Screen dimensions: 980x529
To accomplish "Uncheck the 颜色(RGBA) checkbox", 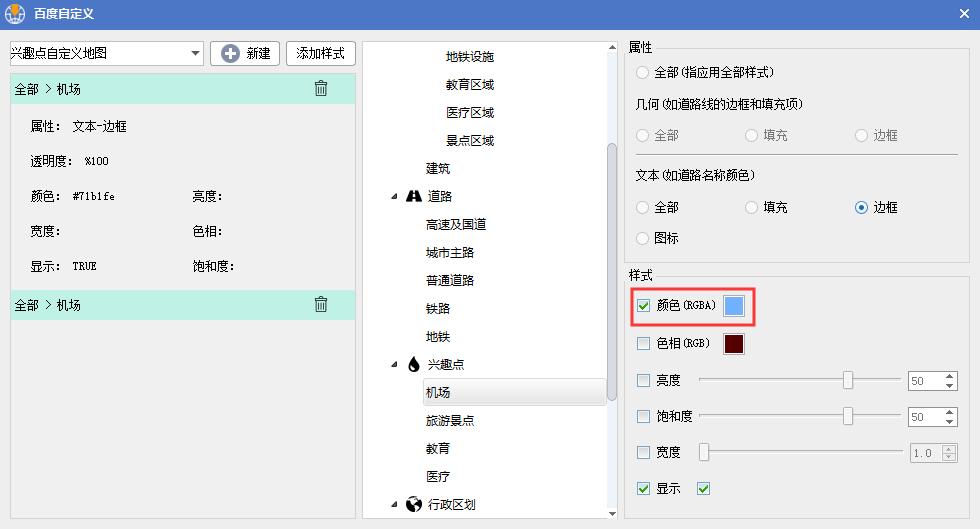I will (643, 306).
